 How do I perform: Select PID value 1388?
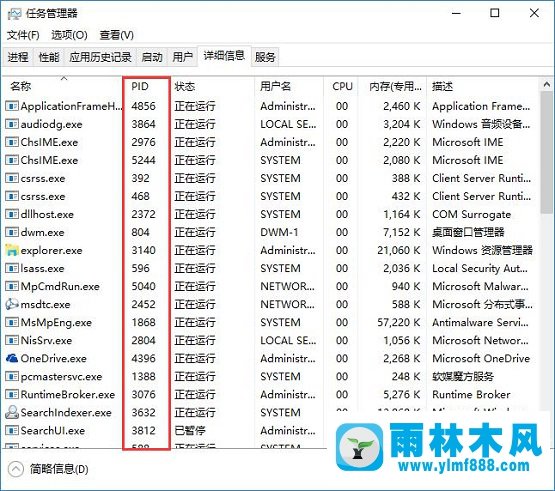(x=143, y=377)
